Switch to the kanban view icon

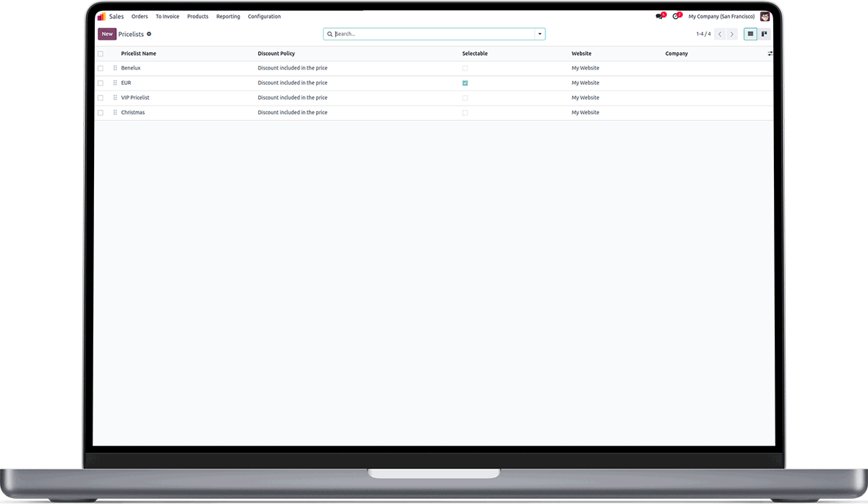[764, 34]
